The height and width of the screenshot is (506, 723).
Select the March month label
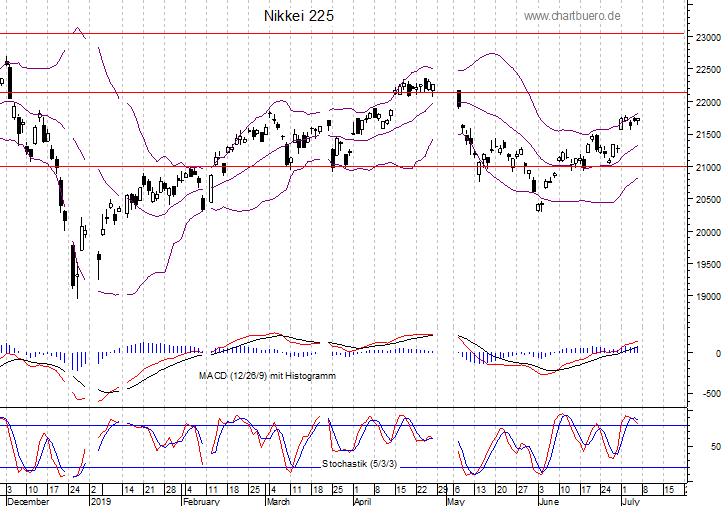[x=278, y=501]
